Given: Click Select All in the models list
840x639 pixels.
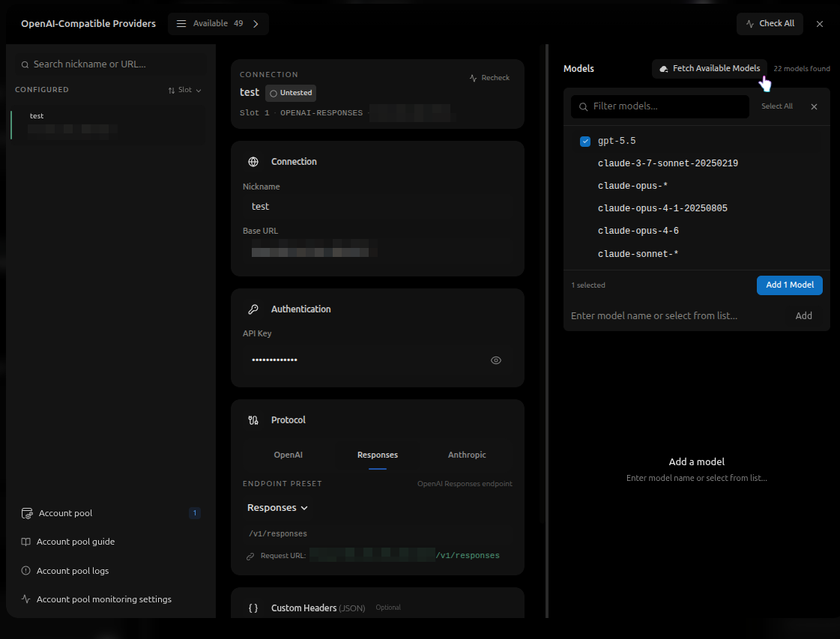Looking at the screenshot, I should click(x=777, y=106).
